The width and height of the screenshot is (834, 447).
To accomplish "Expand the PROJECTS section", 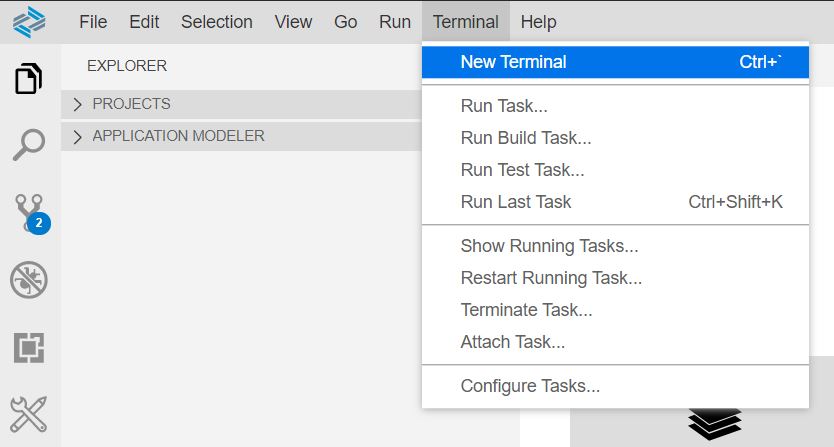I will [131, 104].
